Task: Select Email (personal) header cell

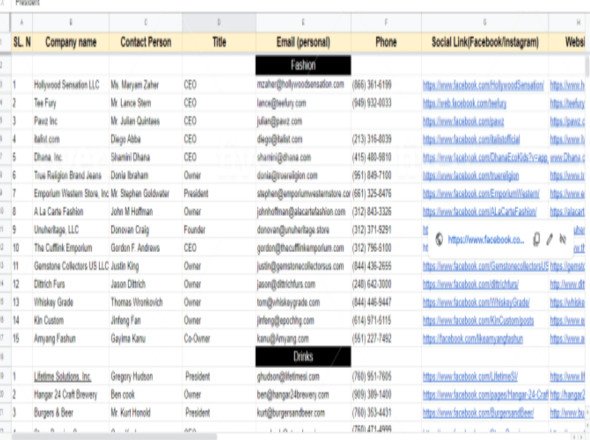Action: click(x=303, y=42)
